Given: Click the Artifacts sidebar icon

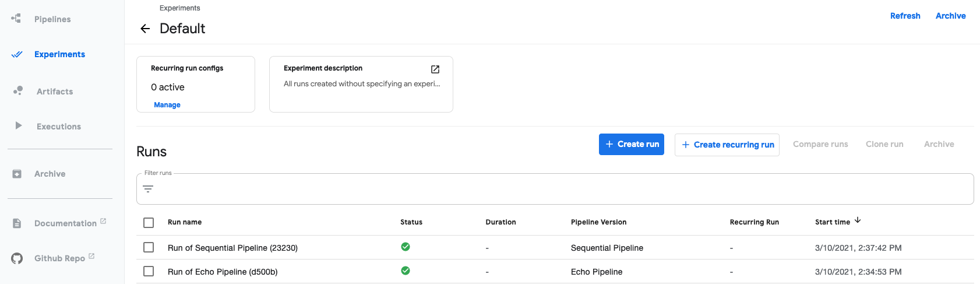Looking at the screenshot, I should point(18,91).
